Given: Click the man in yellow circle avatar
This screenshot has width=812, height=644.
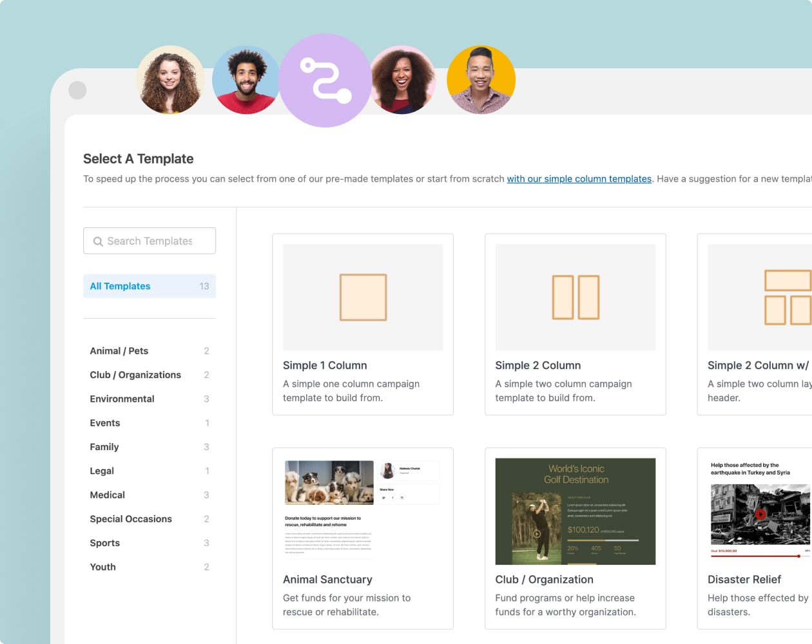Looking at the screenshot, I should tap(481, 80).
